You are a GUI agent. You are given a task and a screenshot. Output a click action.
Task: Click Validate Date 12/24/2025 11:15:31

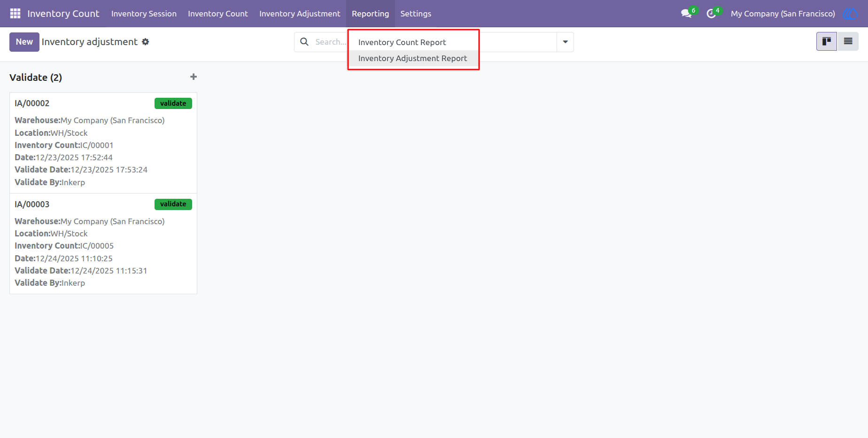pos(81,271)
